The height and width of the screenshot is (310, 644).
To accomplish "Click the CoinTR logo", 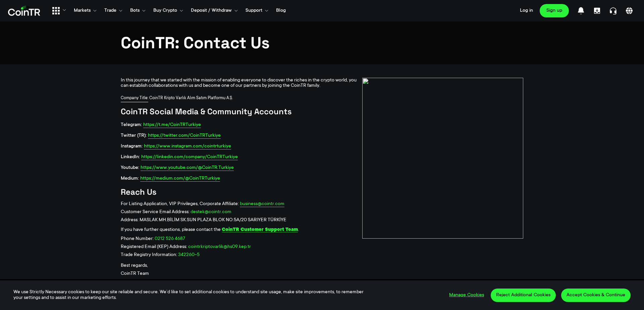I will [x=24, y=11].
